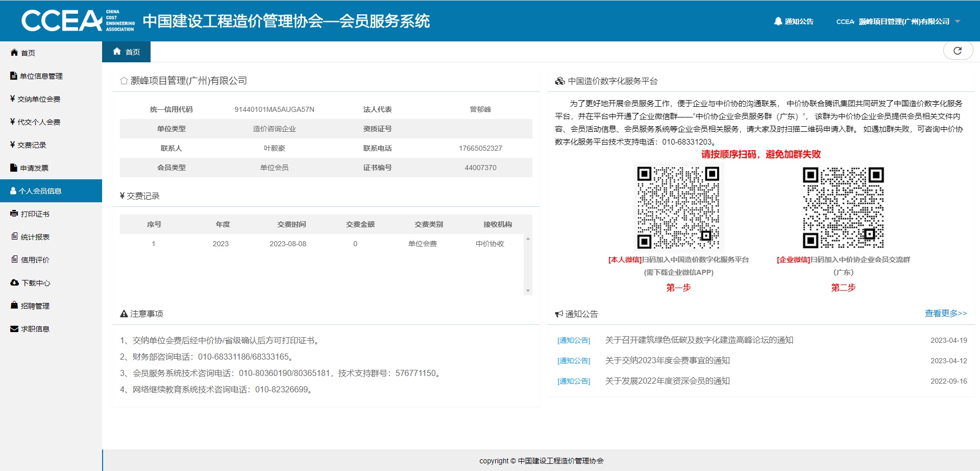
Task: Click the download center cloud icon
Action: point(14,282)
